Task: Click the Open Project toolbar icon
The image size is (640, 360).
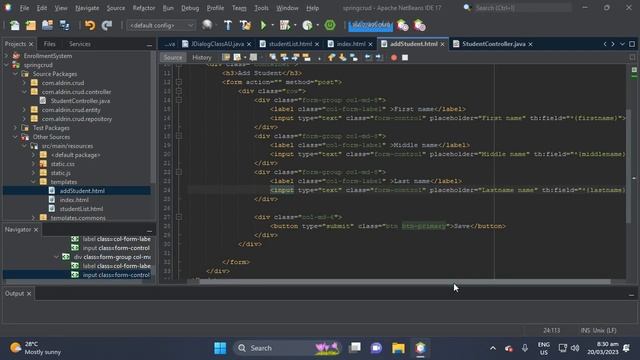Action: pyautogui.click(x=47, y=25)
